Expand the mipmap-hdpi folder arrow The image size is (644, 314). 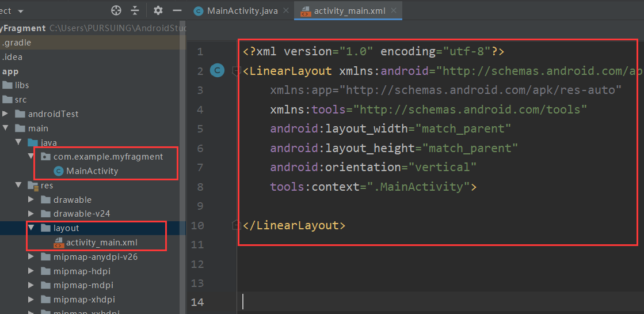tap(31, 271)
